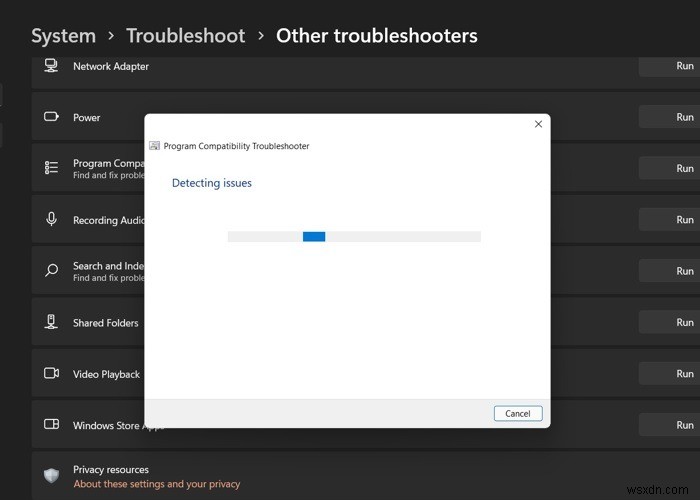Go to System in the breadcrumb
This screenshot has height=500, width=700.
point(64,36)
